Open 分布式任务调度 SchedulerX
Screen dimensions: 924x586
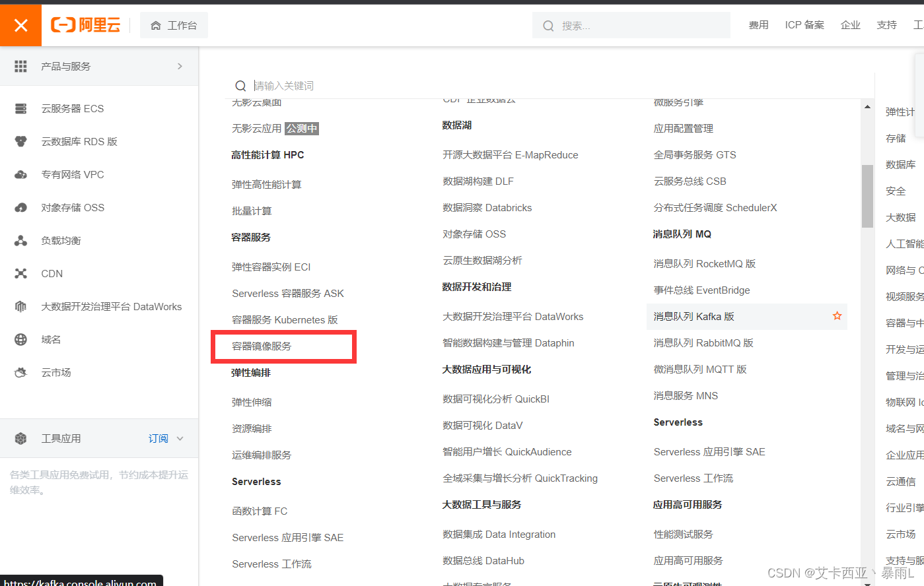715,207
